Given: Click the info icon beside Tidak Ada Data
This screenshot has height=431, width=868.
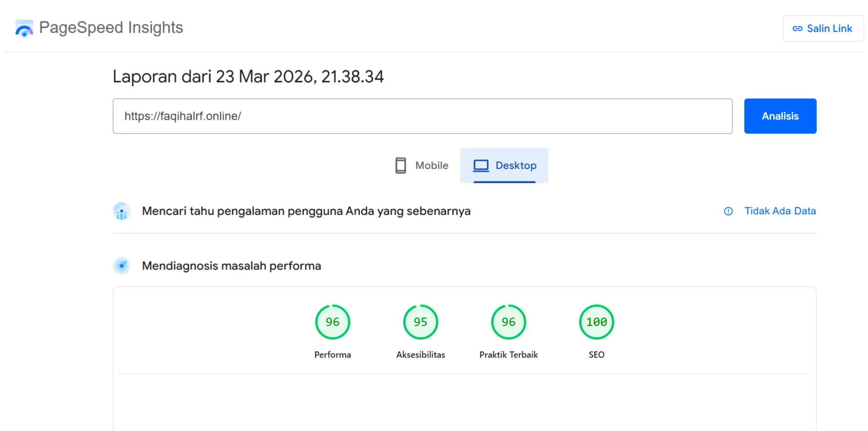Looking at the screenshot, I should (x=728, y=211).
